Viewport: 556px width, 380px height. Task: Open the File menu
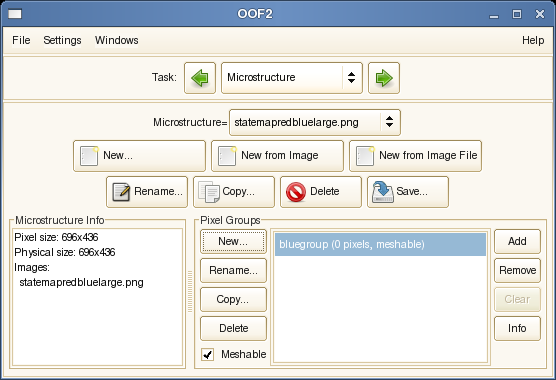click(x=21, y=40)
